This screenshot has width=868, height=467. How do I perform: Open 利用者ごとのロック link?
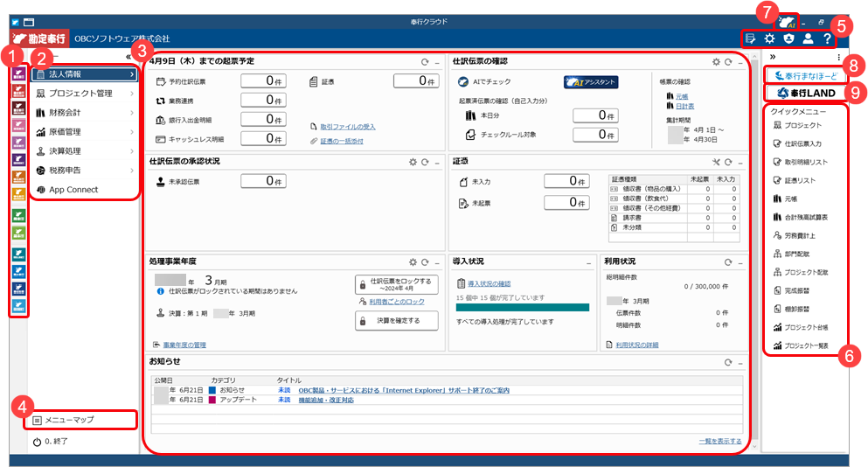point(396,302)
